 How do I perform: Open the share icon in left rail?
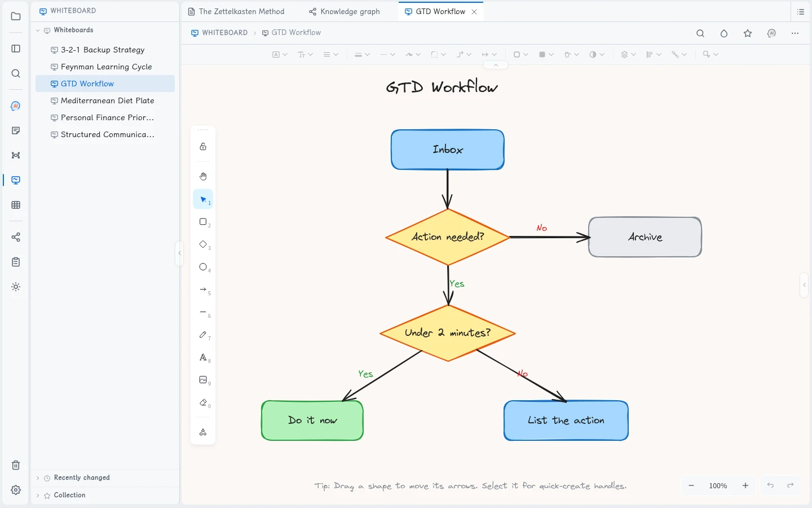[x=16, y=237]
